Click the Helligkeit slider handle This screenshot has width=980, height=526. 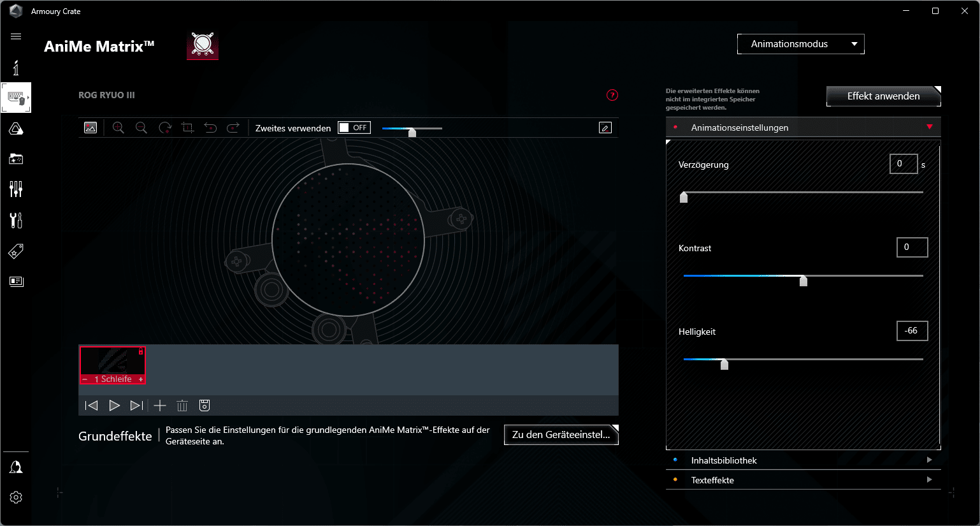click(x=724, y=364)
